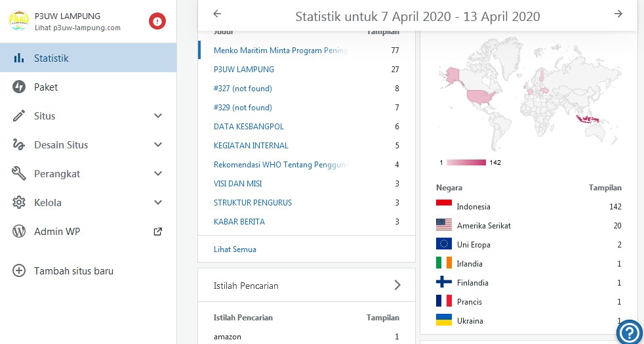Click the Paket lightning icon

(x=19, y=87)
